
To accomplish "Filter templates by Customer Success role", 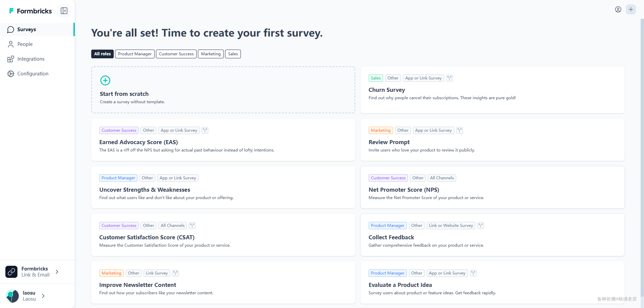I will coord(176,54).
